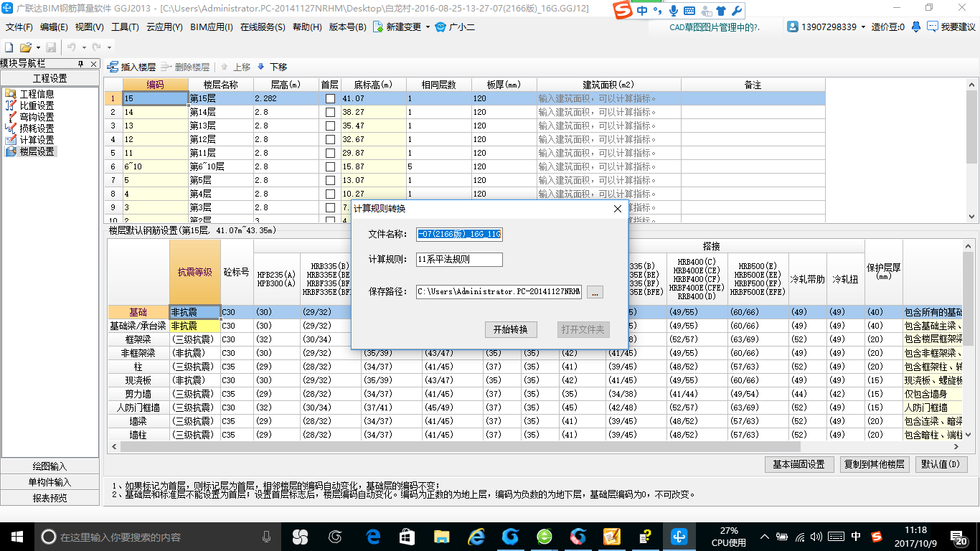Move floor down with 下移

coord(272,67)
